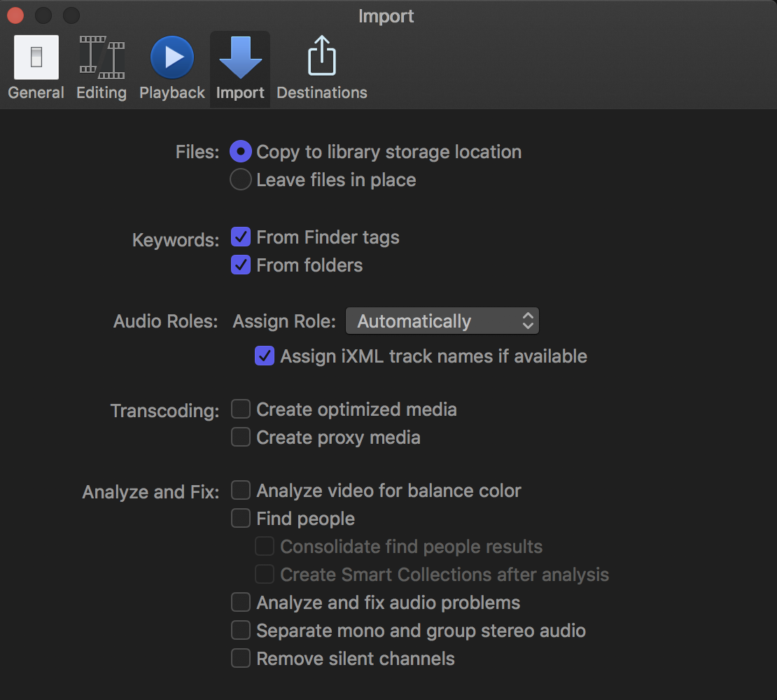Select the Import down-arrow icon
This screenshot has height=700, width=777.
tap(240, 58)
